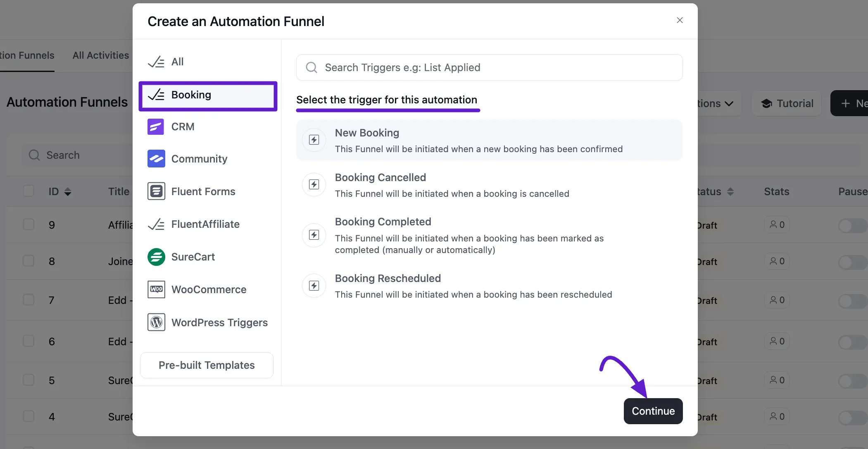Toggle the Pause switch in row 6

point(853,342)
